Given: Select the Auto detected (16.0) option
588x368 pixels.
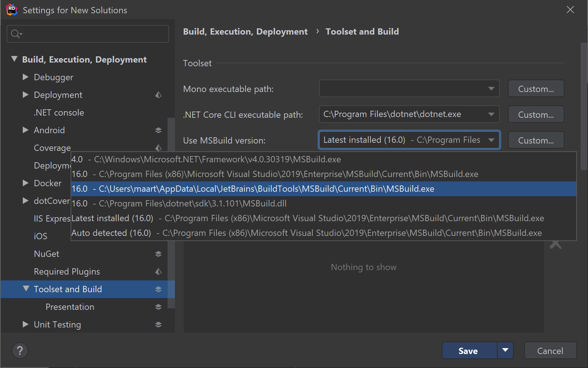Looking at the screenshot, I should [x=306, y=233].
